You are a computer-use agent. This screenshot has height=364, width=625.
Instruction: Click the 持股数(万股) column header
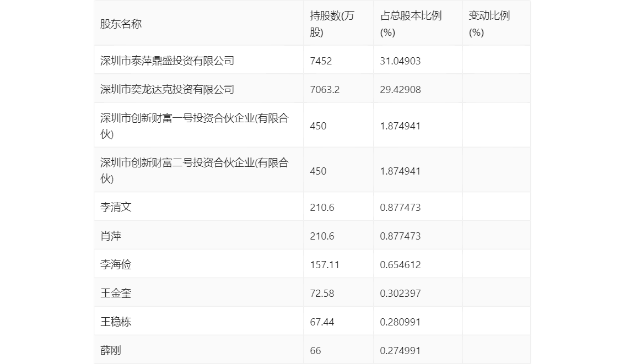[x=332, y=24]
